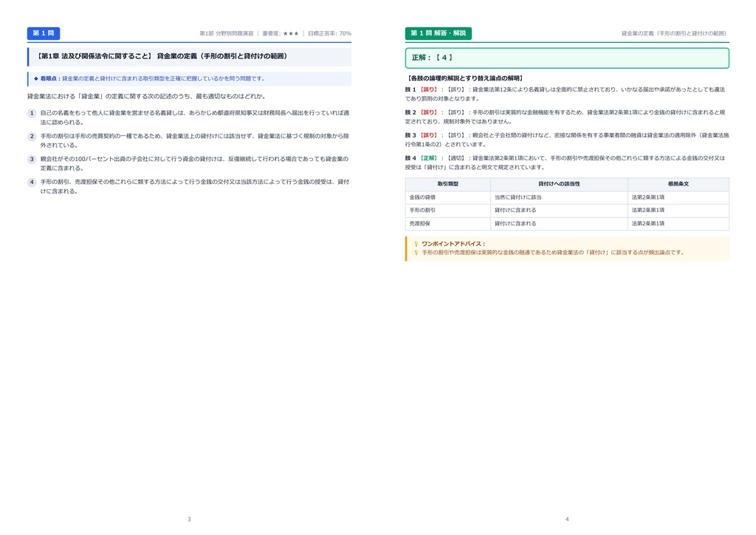Click table header 取引類型

click(448, 184)
